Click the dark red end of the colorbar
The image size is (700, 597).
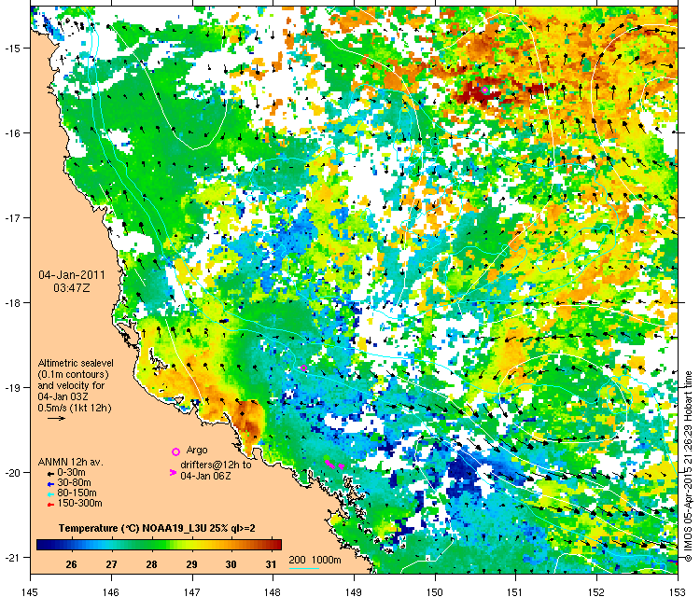(x=276, y=545)
